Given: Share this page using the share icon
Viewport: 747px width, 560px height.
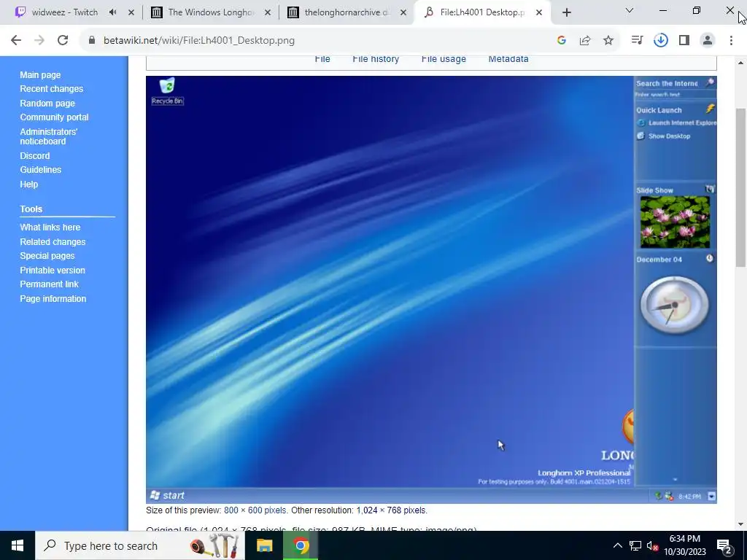Looking at the screenshot, I should click(x=585, y=41).
